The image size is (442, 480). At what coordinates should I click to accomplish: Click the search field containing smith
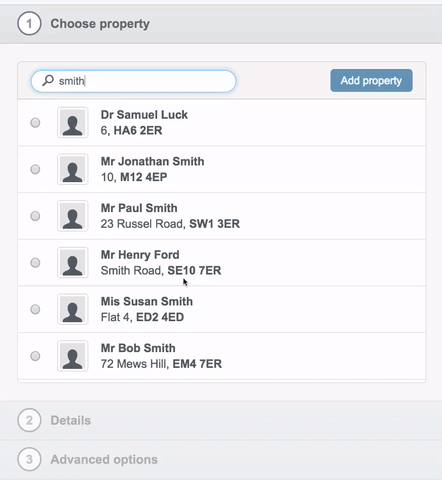coord(133,81)
